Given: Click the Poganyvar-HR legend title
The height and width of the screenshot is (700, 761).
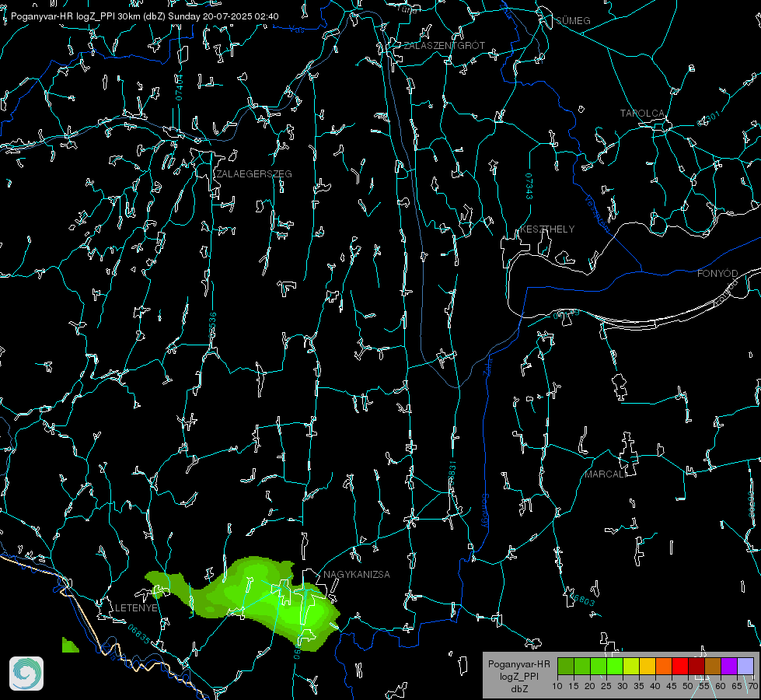Looking at the screenshot, I should coord(518,664).
